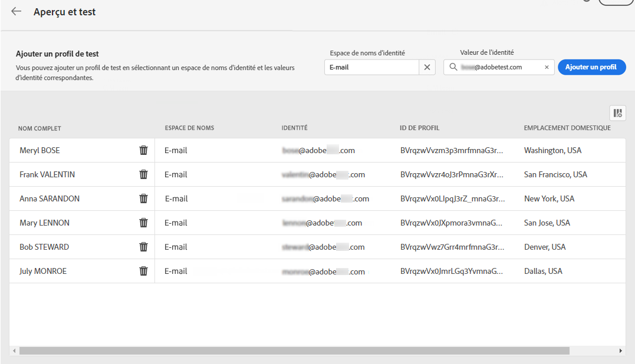Delete Mary LENNON test profile
This screenshot has height=364, width=635.
(143, 223)
